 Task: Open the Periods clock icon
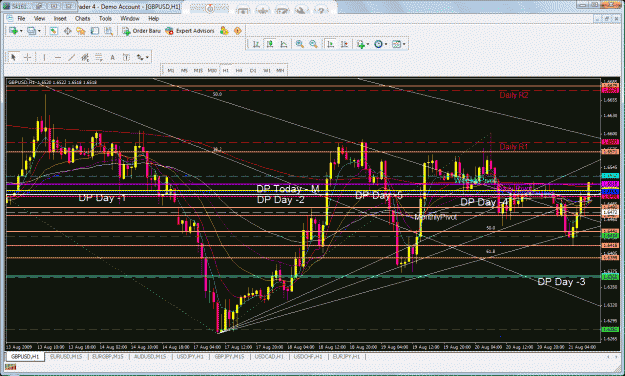click(x=378, y=44)
